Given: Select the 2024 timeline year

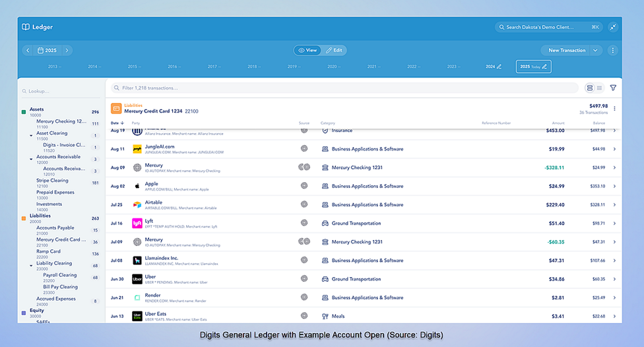Looking at the screenshot, I should point(494,67).
